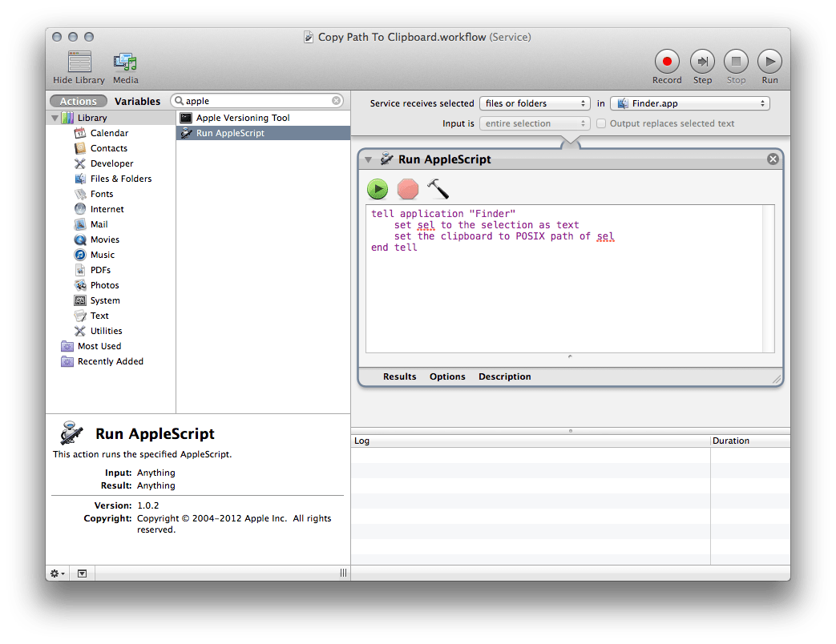Select the Text library category
The image size is (836, 644).
pos(99,316)
